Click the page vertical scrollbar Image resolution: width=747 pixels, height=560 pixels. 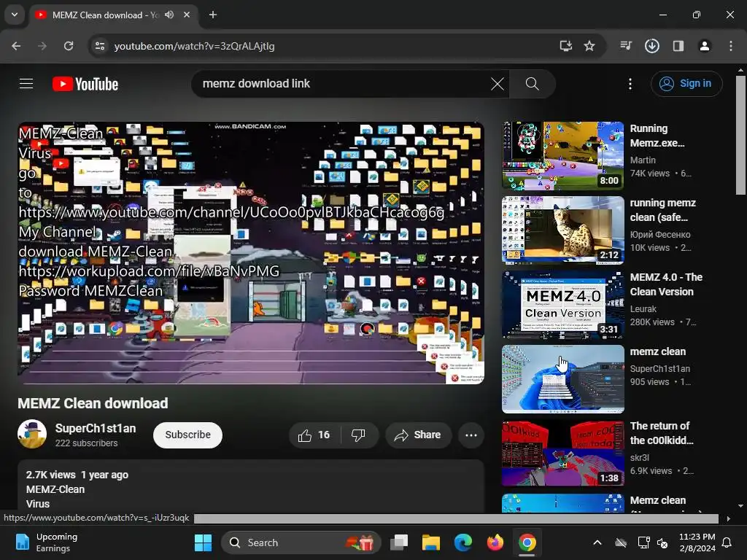click(x=740, y=135)
